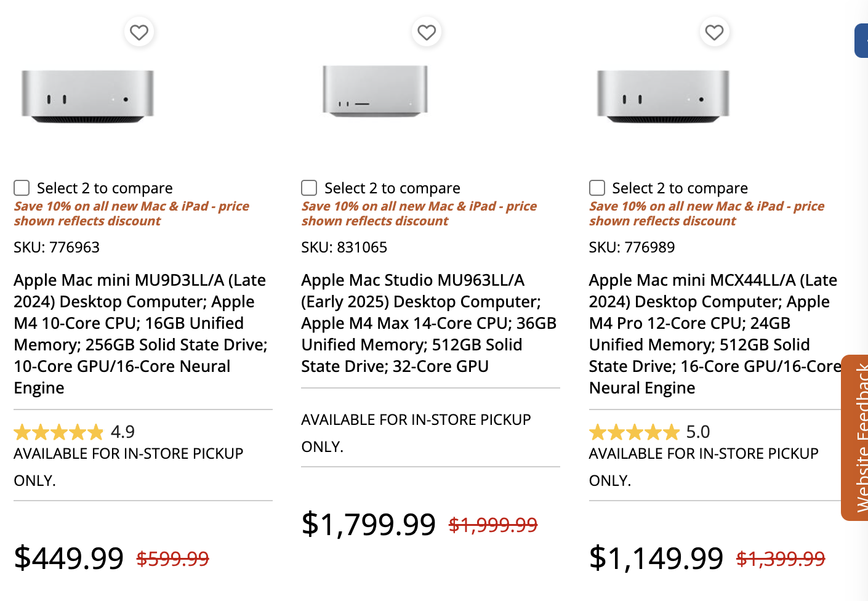
Task: Check 'Select 2 to compare' on first Mac mini
Action: 22,187
